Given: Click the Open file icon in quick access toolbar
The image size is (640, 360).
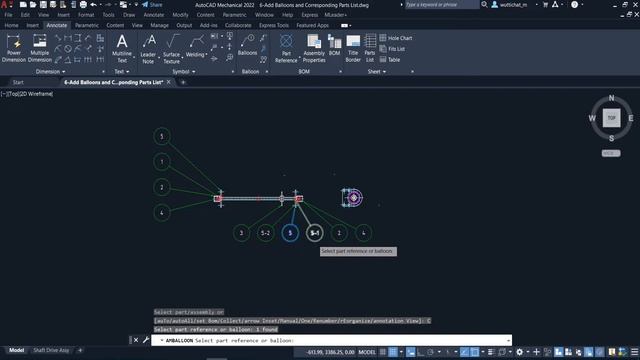Looking at the screenshot, I should (x=33, y=4).
